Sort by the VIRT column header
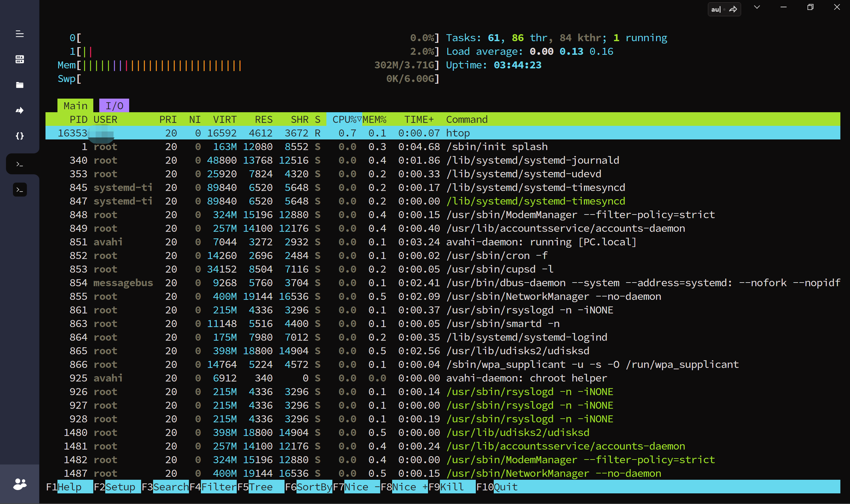 (225, 119)
